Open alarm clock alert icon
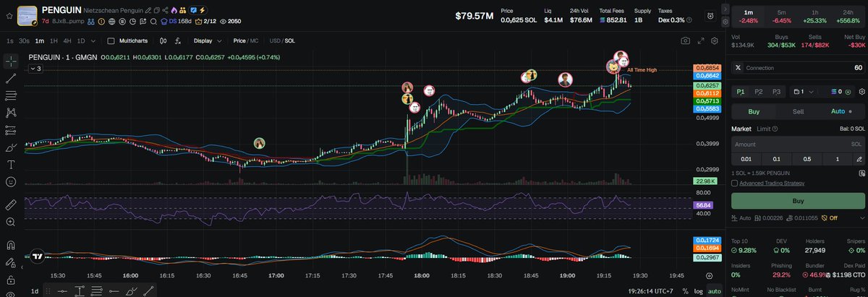The height and width of the screenshot is (297, 868). pyautogui.click(x=710, y=16)
